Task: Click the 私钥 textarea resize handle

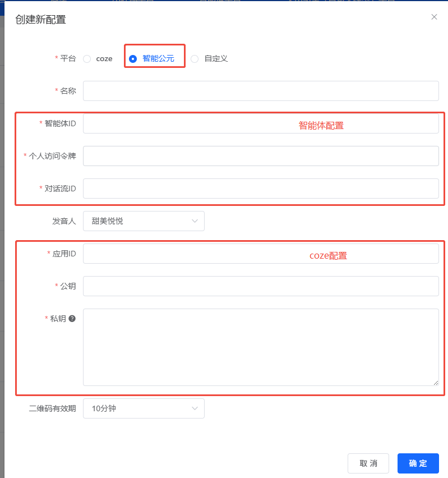Action: click(436, 383)
